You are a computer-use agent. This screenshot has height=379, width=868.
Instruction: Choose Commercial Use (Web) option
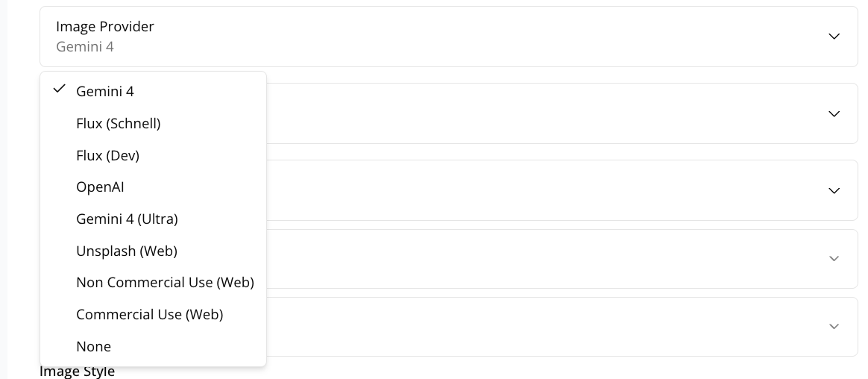pyautogui.click(x=149, y=315)
